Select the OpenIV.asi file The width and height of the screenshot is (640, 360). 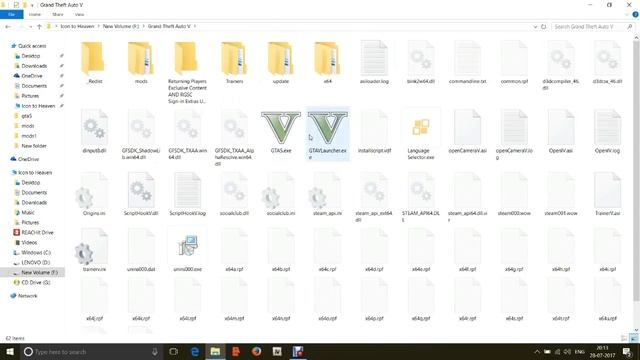561,127
